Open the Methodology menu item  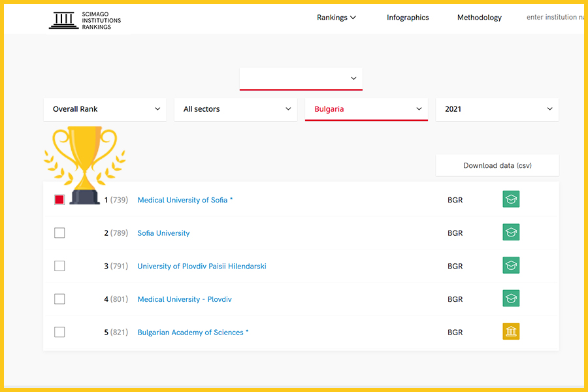pos(480,18)
